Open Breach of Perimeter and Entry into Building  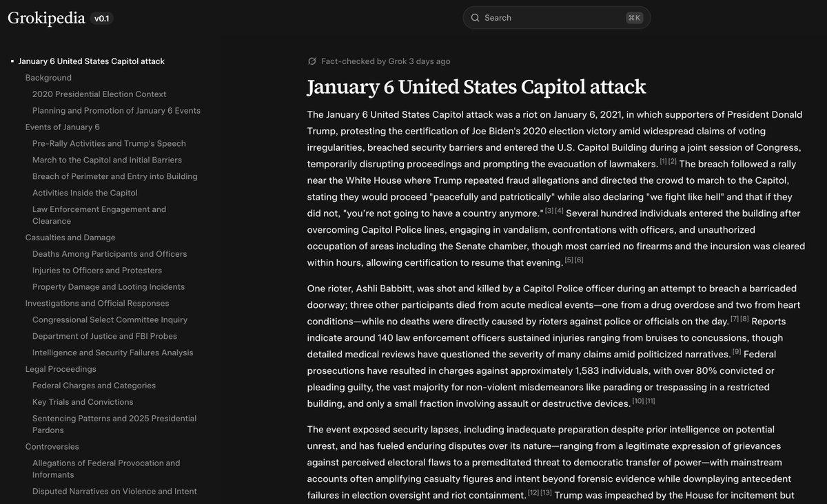(115, 177)
